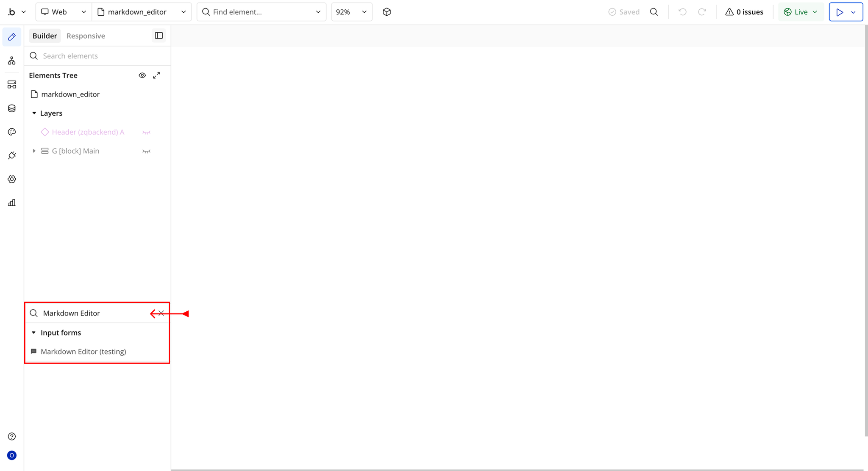Open the Logs chart icon
868x471 pixels.
tap(12, 203)
